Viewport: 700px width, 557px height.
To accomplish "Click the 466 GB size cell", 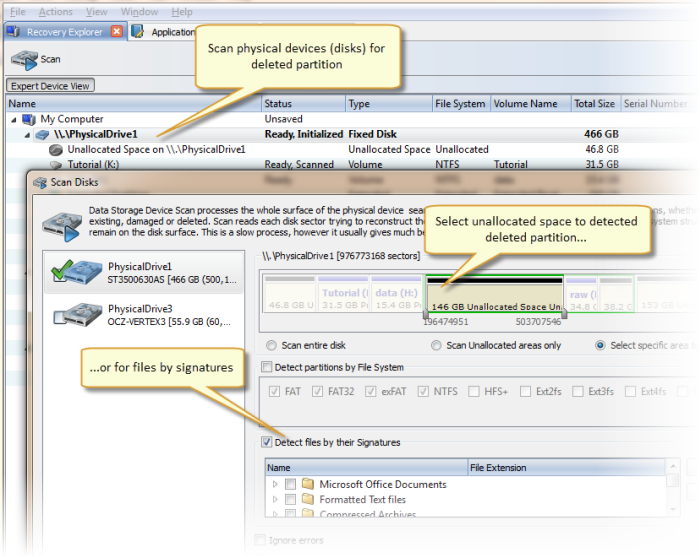I will click(x=601, y=134).
